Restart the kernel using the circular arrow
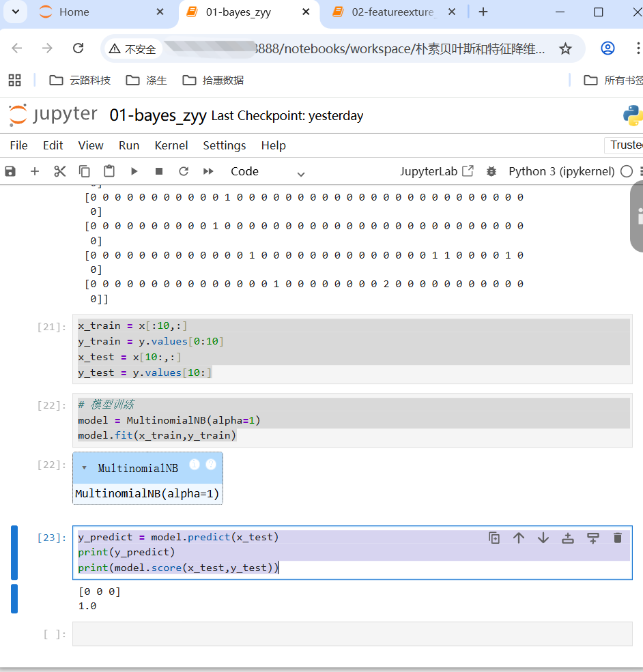This screenshot has width=643, height=672. 183,171
